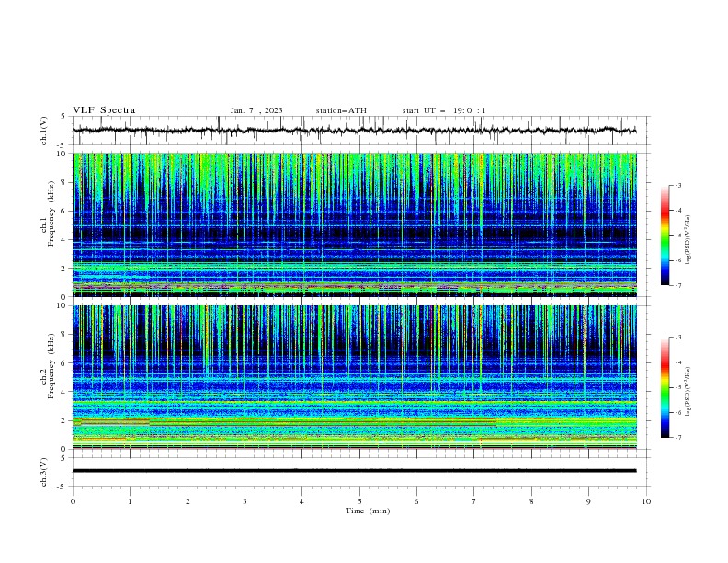Click the "start UT = 19:0:1" header text
Viewport: 728px width, 563px height.
444,110
